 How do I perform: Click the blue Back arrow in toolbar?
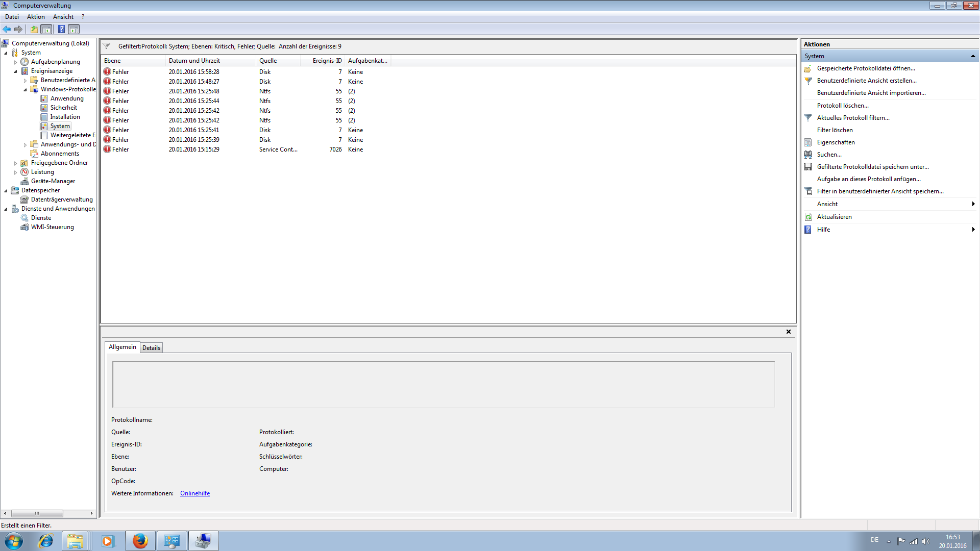pos(7,29)
